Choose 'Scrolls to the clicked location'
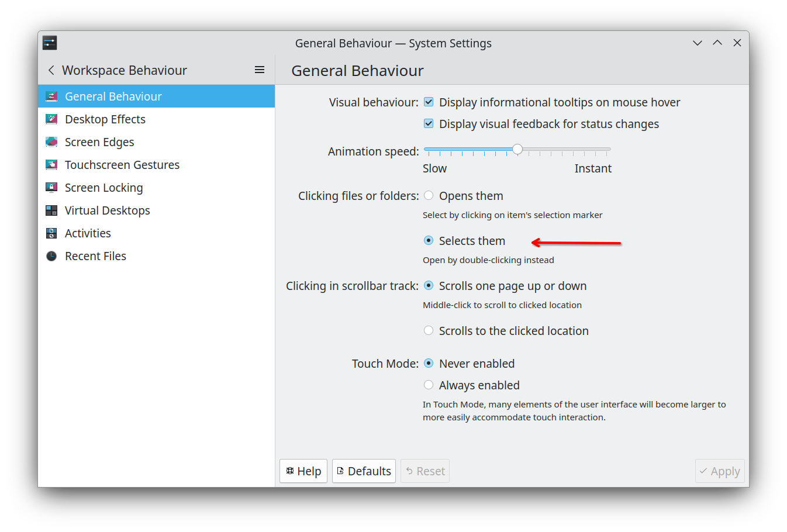This screenshot has height=532, width=787. [429, 331]
